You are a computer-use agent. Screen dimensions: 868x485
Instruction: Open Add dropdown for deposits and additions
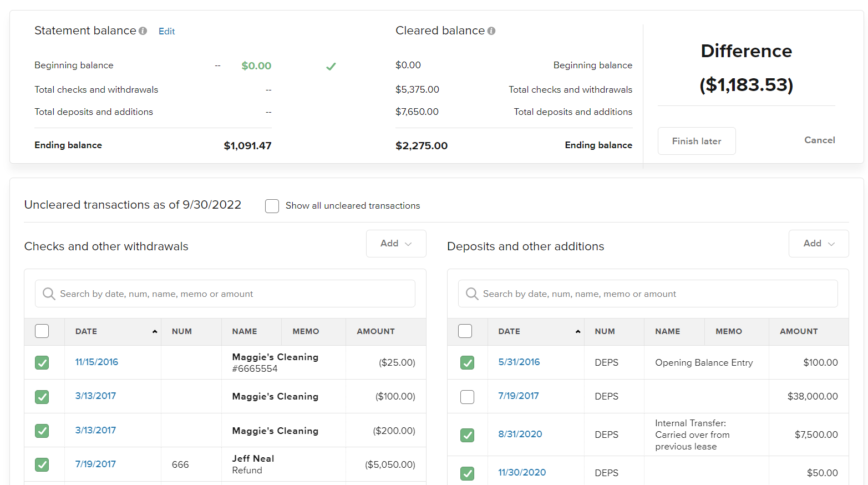tap(819, 244)
